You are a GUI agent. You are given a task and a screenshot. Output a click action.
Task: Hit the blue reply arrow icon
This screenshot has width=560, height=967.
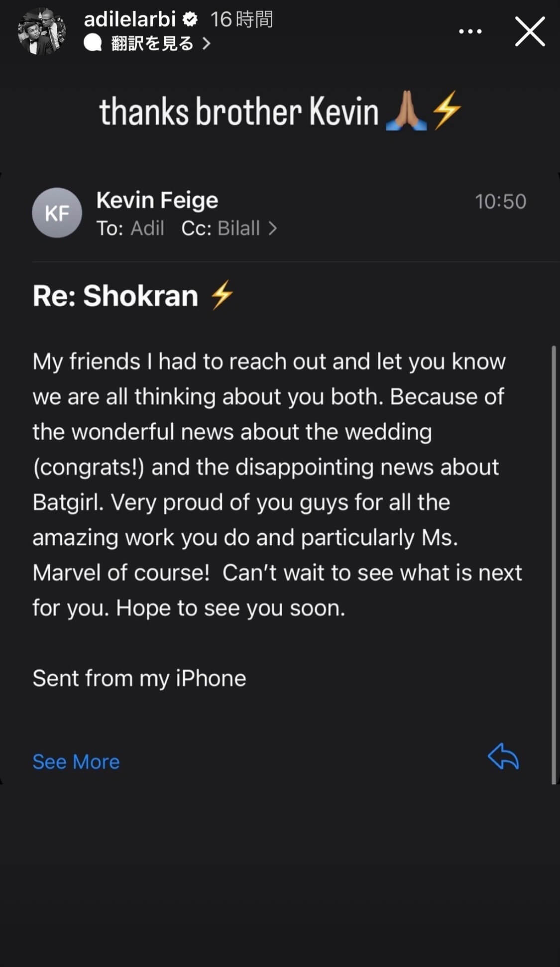503,757
